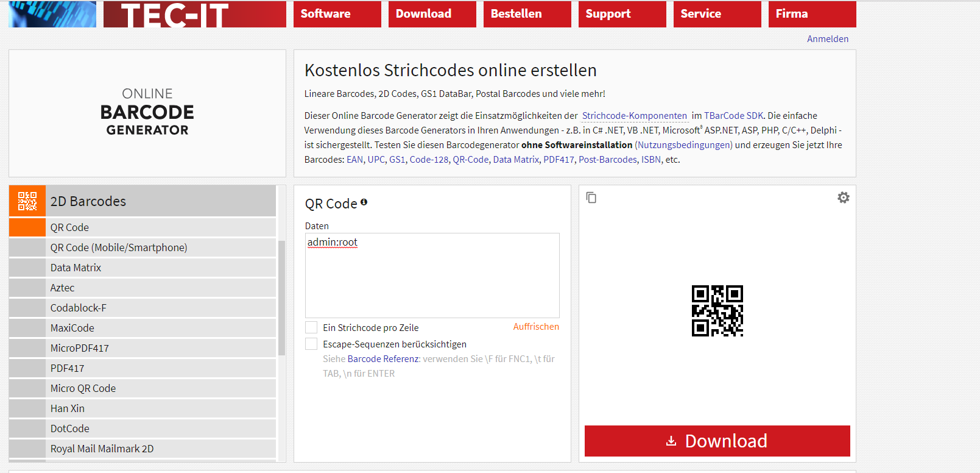
Task: Open the Bestellen menu
Action: pyautogui.click(x=527, y=14)
